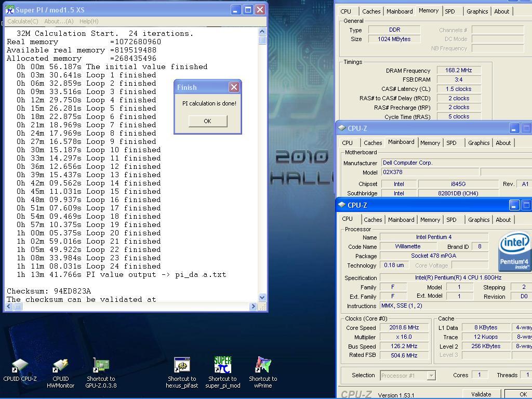Click Code Name field Willamette
532x399 pixels.
click(407, 246)
